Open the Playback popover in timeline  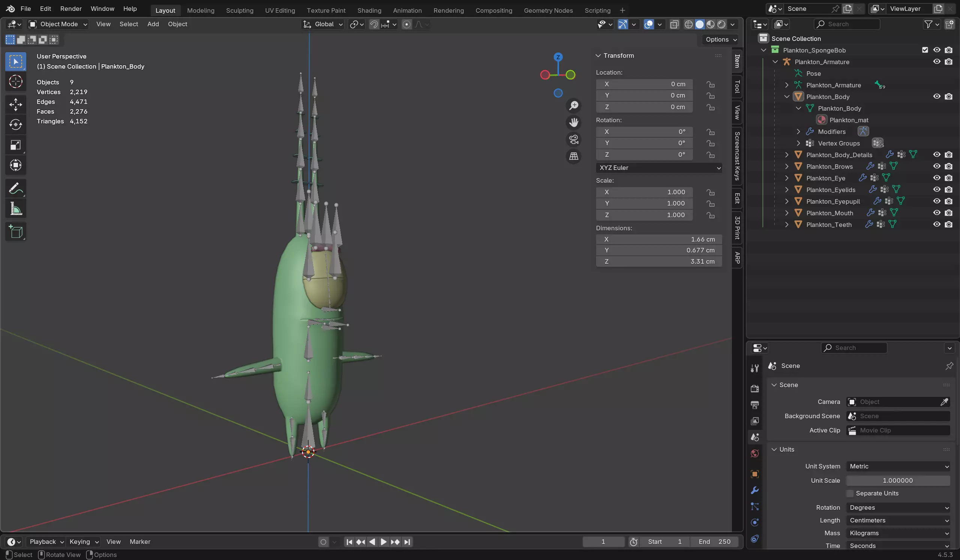pyautogui.click(x=47, y=542)
